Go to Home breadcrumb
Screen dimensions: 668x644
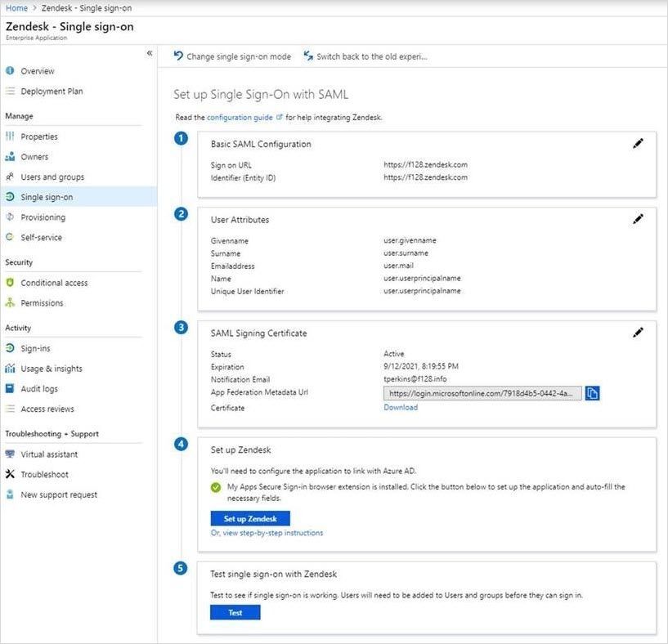pyautogui.click(x=16, y=7)
